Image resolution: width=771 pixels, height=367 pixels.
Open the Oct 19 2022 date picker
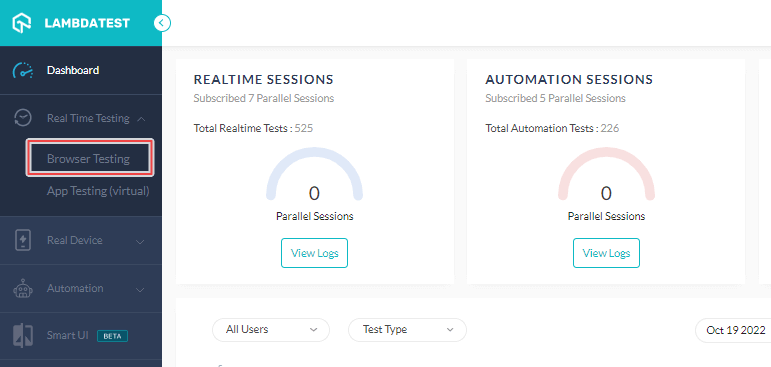click(x=733, y=330)
